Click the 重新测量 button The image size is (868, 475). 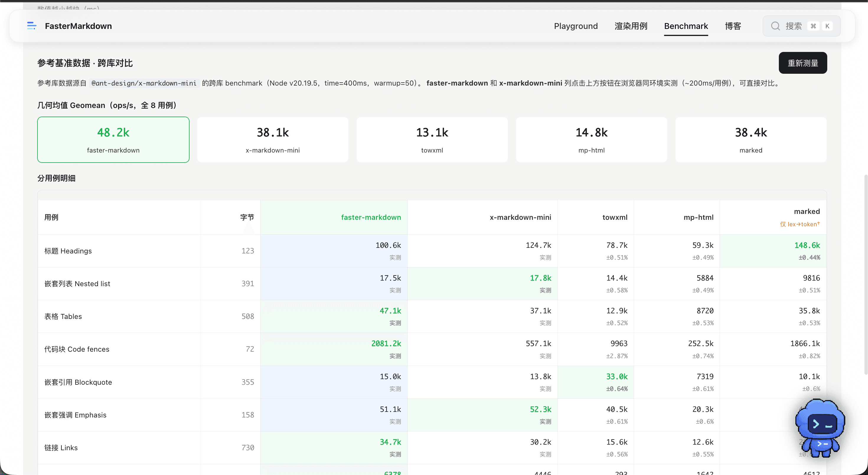803,63
